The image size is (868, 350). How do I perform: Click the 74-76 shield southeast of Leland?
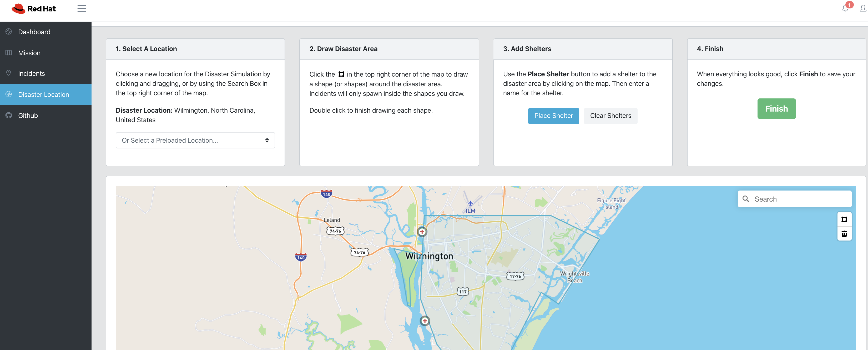360,252
